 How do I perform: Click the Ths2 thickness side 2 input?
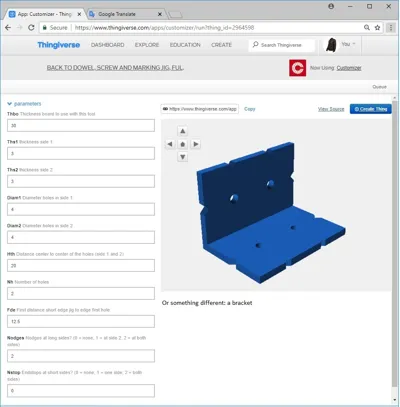[81, 181]
